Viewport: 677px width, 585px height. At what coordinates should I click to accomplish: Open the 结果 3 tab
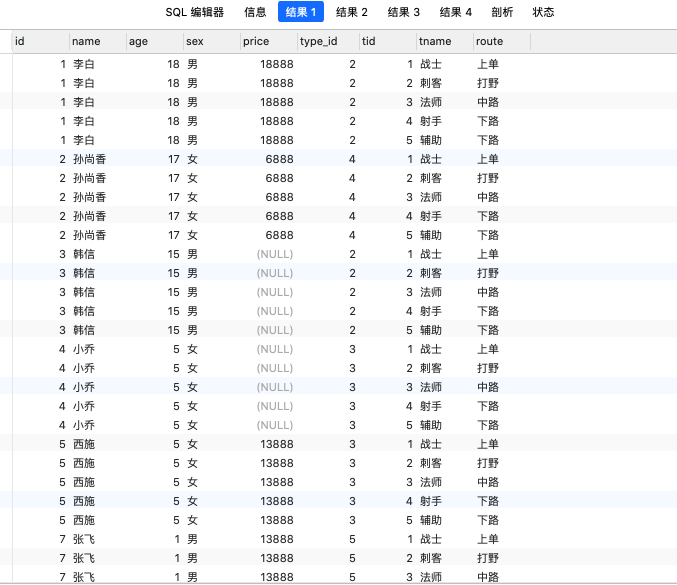click(x=403, y=12)
